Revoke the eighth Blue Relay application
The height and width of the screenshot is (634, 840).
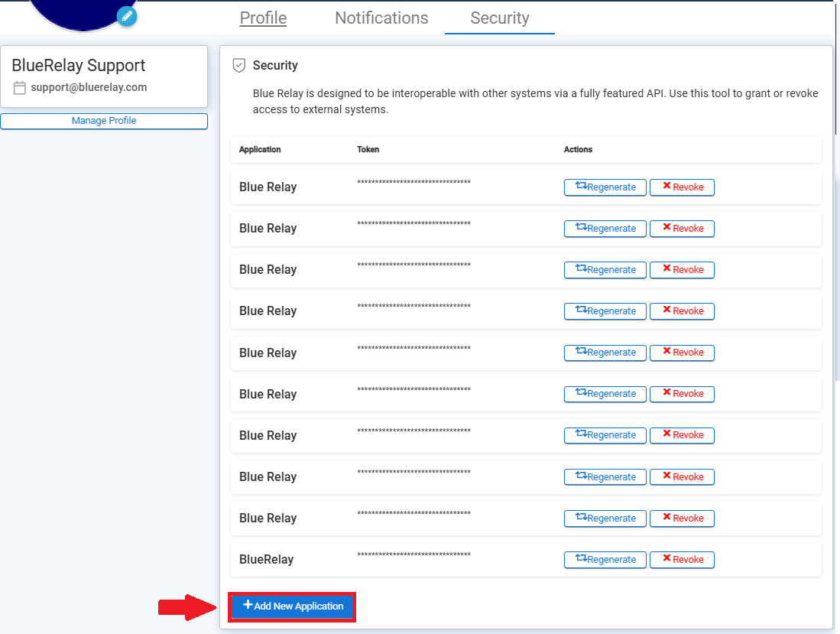(682, 477)
